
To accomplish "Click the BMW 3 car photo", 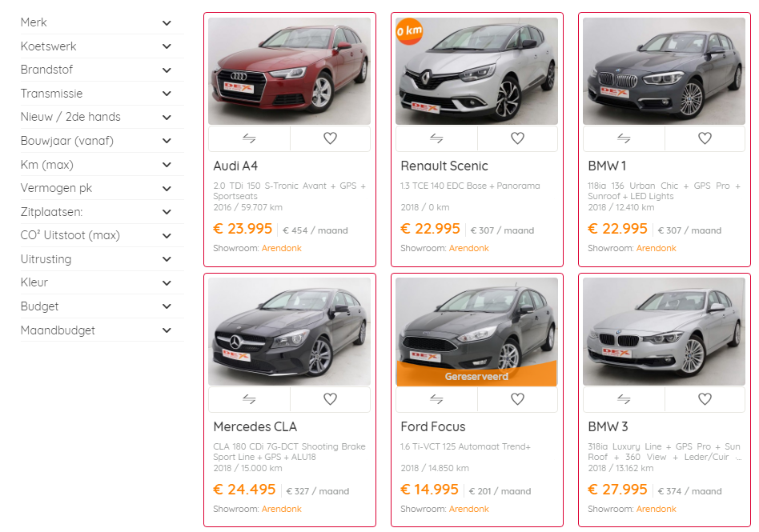I will pyautogui.click(x=665, y=332).
